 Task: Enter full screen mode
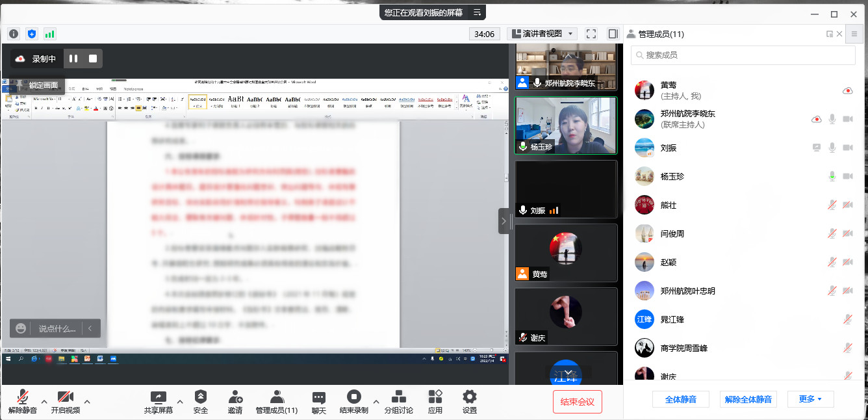click(591, 34)
